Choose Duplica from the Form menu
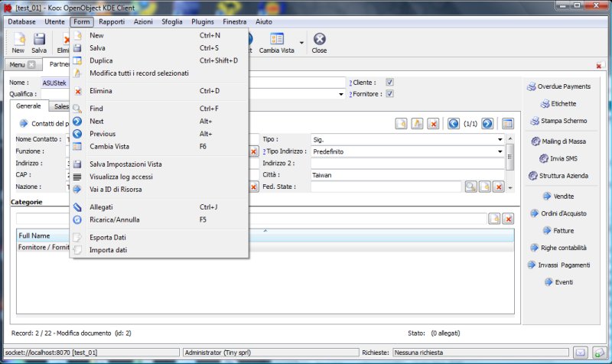The width and height of the screenshot is (612, 364). (x=101, y=60)
